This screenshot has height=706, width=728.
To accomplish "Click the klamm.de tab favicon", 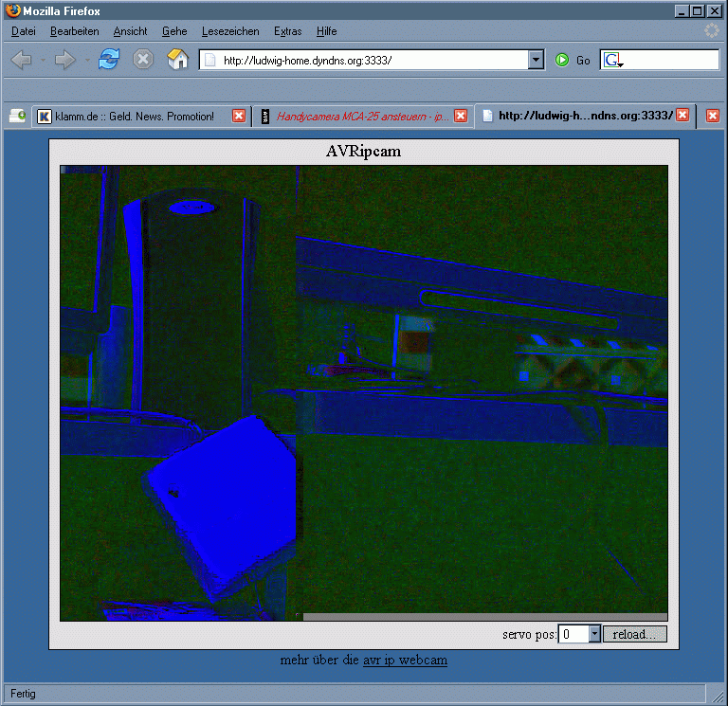I will point(45,116).
